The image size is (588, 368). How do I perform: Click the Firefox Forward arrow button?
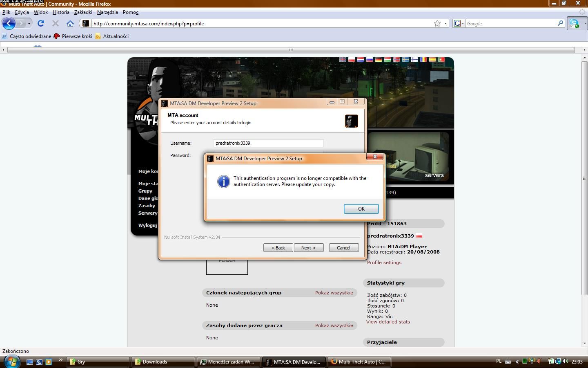click(x=21, y=23)
